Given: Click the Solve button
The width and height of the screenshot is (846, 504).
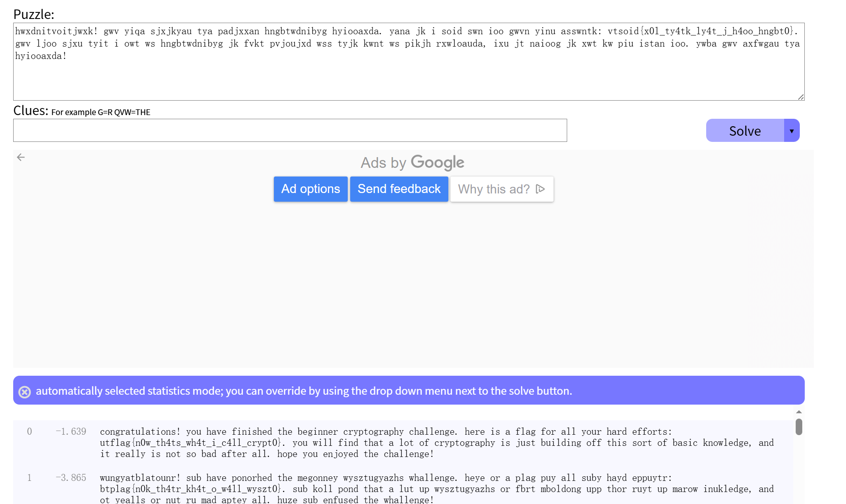Looking at the screenshot, I should pyautogui.click(x=745, y=131).
